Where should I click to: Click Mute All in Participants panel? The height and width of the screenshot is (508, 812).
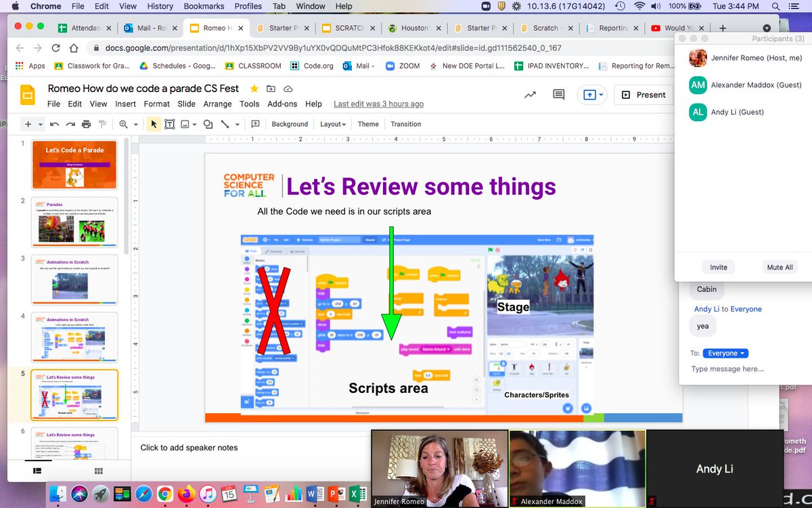click(x=780, y=267)
